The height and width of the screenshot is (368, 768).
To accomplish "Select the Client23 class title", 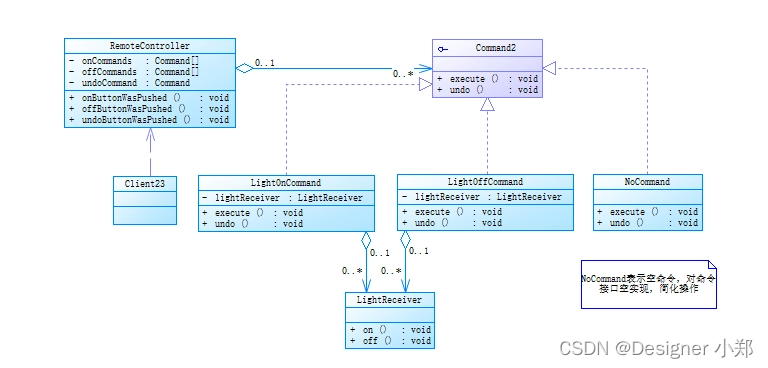I will click(144, 184).
